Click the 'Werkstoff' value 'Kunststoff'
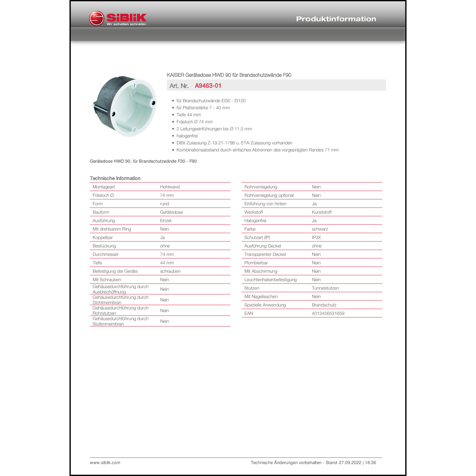 pos(322,212)
